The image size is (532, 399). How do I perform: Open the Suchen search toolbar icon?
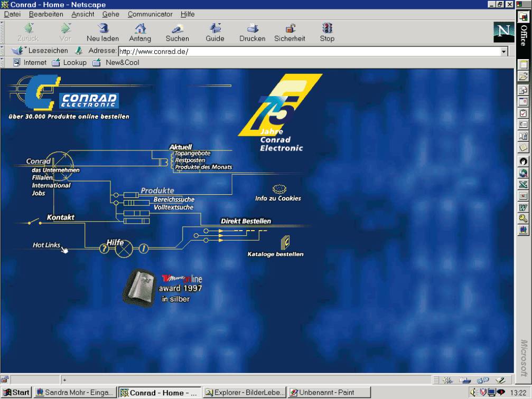[x=177, y=28]
